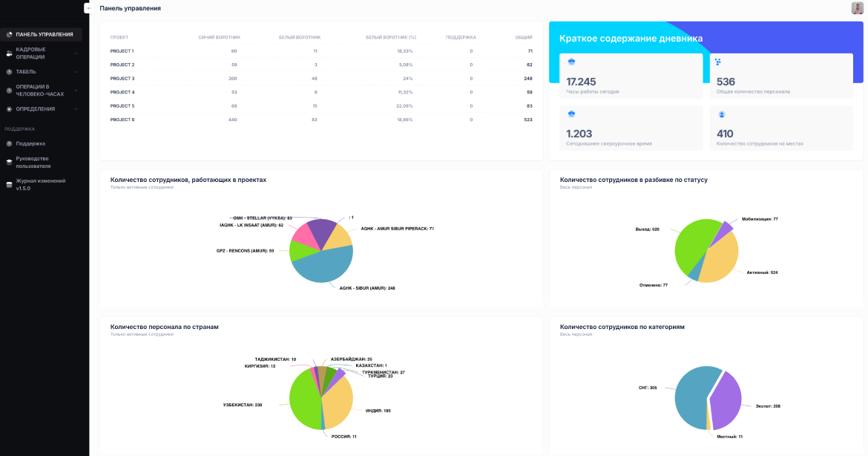
Task: Click the Журнал изменений sidebar icon
Action: (x=9, y=184)
